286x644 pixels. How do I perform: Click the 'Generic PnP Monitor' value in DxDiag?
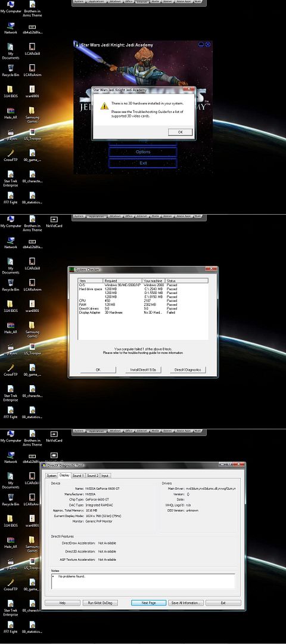pyautogui.click(x=100, y=521)
